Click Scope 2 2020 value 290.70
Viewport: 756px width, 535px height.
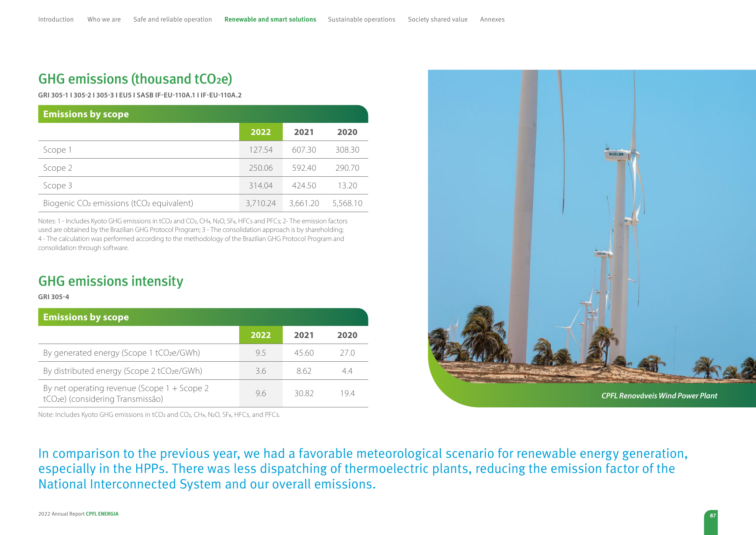coord(347,168)
